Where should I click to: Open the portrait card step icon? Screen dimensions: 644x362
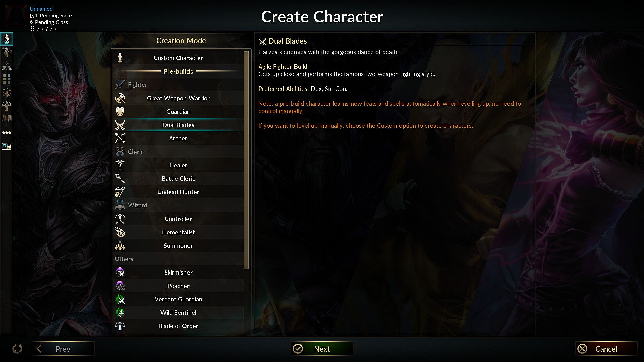coord(7,146)
